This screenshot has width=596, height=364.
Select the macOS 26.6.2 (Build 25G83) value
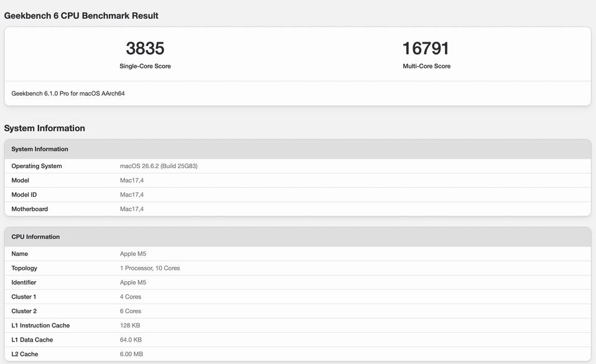pos(159,166)
